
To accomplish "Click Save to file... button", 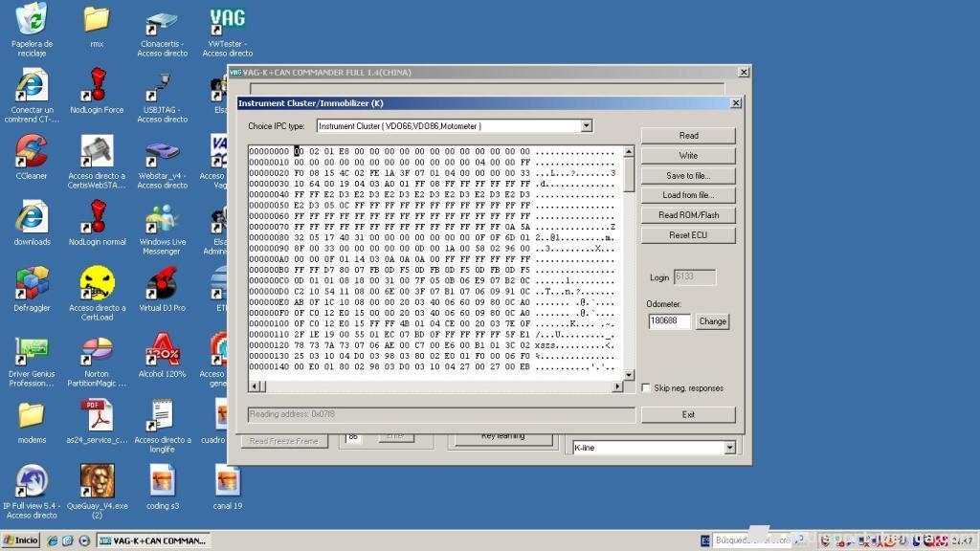I will 688,176.
